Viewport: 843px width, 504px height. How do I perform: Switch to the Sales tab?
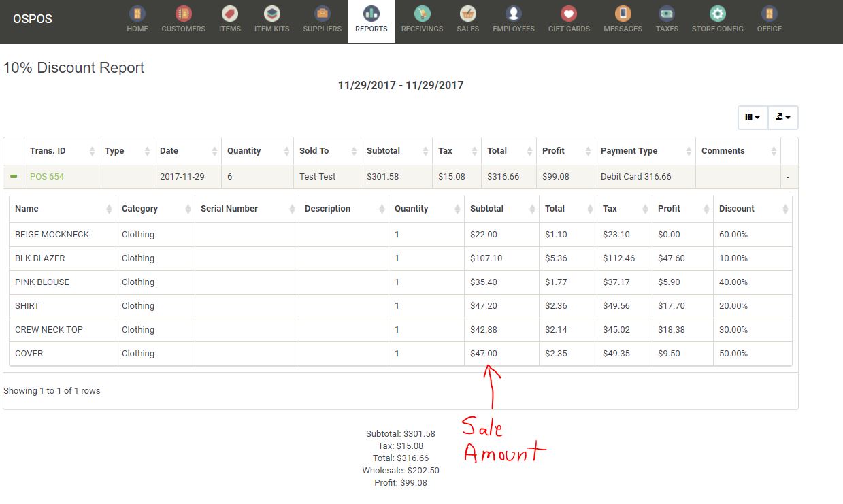(467, 15)
